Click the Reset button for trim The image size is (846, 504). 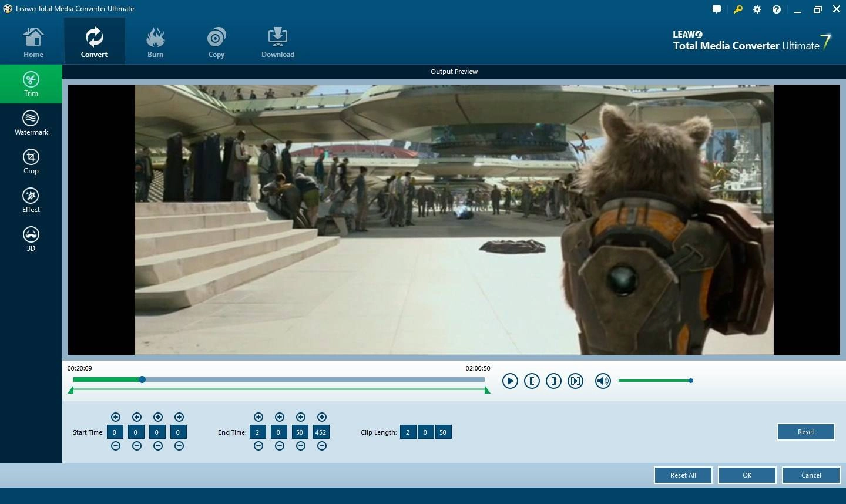pyautogui.click(x=806, y=432)
